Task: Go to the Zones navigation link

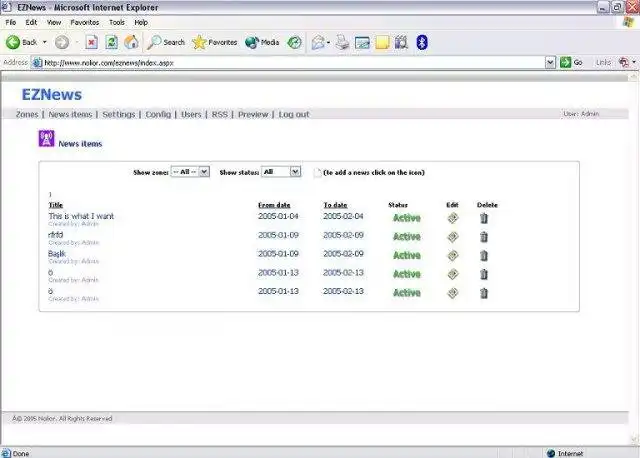Action: click(27, 114)
